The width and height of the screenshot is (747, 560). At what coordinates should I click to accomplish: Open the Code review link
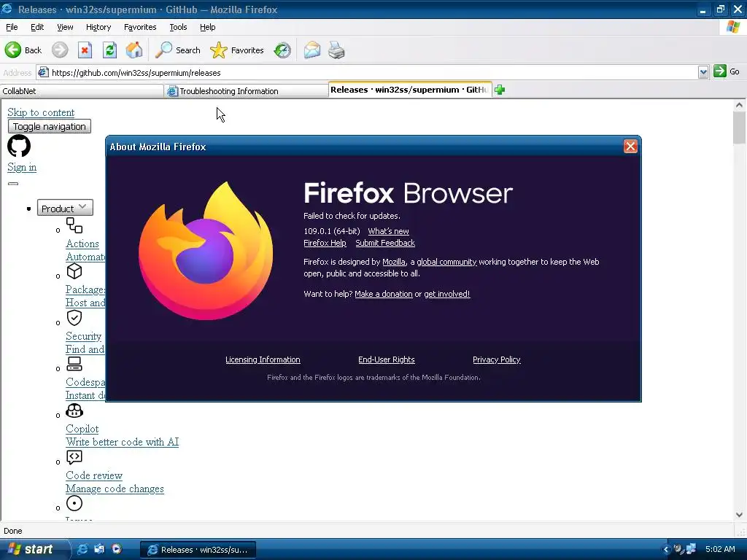(94, 475)
